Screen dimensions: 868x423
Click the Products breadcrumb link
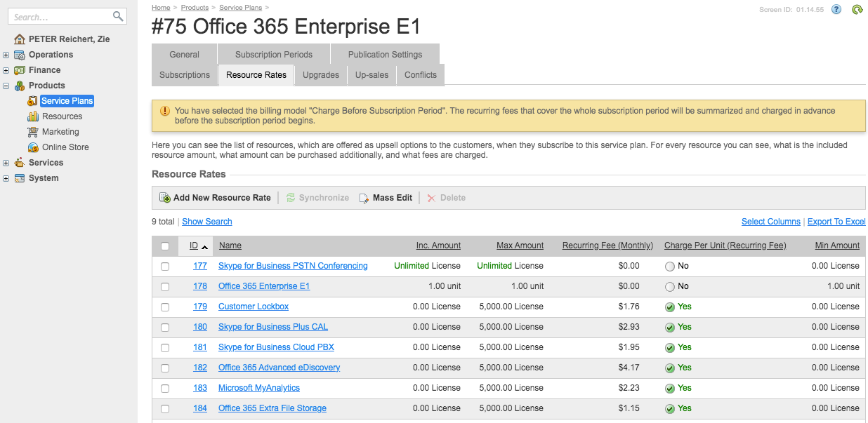coord(195,8)
